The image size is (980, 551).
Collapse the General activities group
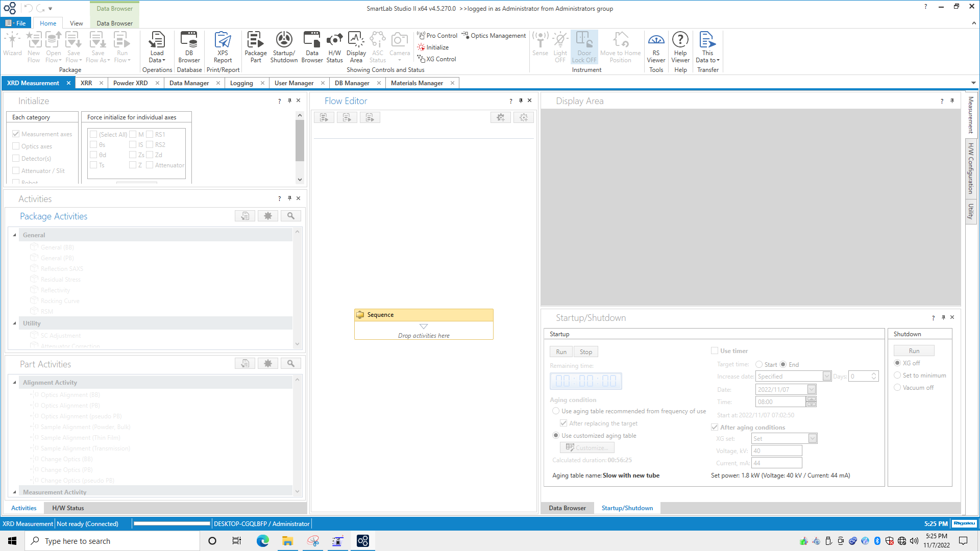[14, 235]
